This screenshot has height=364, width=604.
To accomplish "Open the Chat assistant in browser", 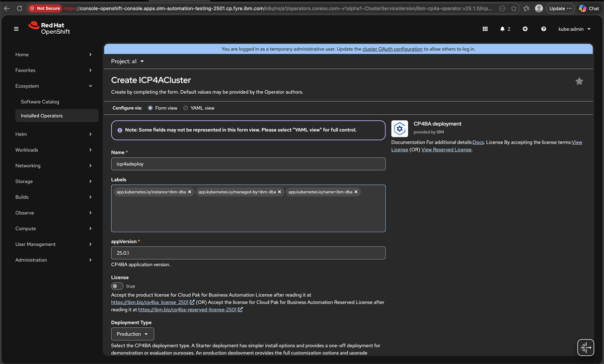I will [589, 9].
